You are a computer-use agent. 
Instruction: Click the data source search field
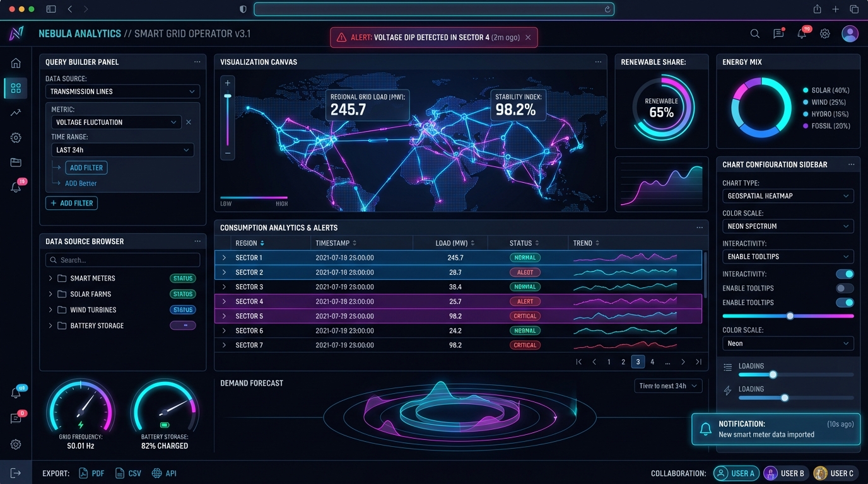(x=122, y=260)
